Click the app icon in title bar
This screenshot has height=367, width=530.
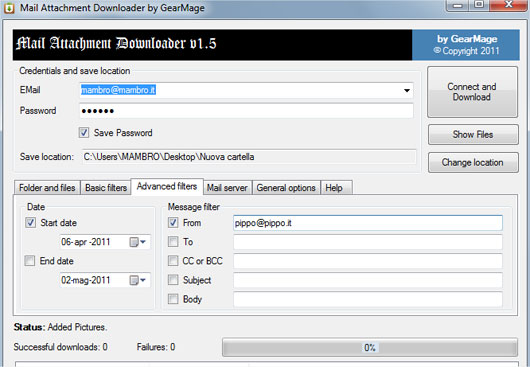(x=9, y=7)
